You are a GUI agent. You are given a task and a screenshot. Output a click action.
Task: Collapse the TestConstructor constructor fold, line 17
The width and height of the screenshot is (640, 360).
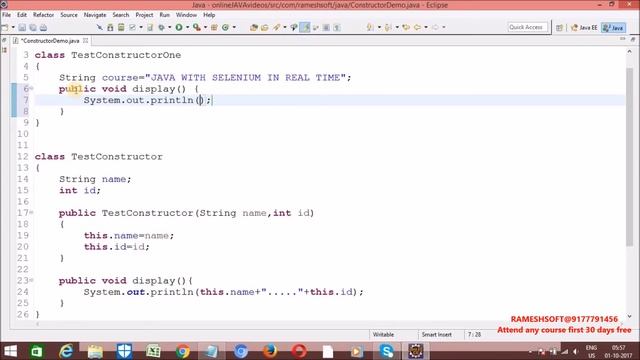pos(31,212)
